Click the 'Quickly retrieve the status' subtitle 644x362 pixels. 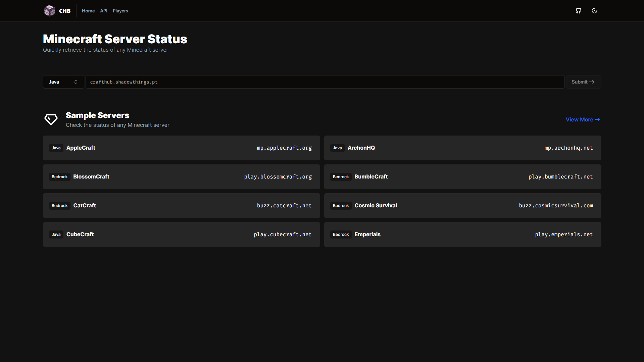[105, 50]
